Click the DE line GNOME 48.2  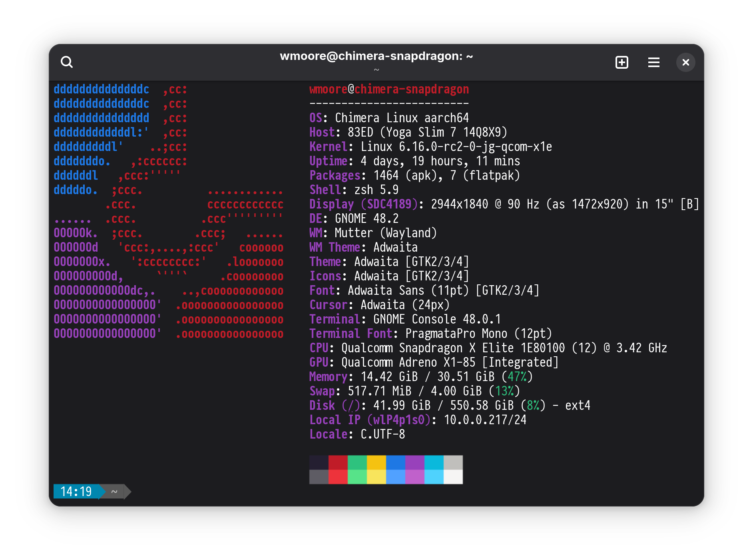pyautogui.click(x=354, y=218)
